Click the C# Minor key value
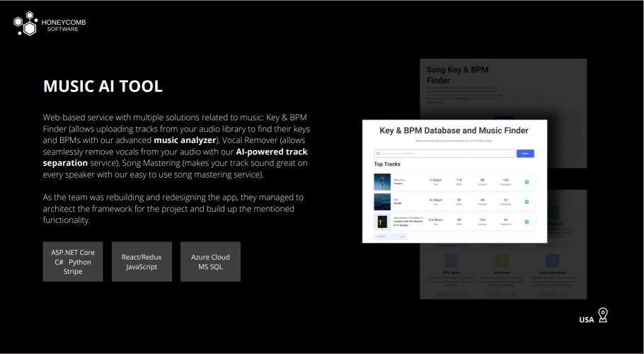644x354 pixels. point(435,219)
